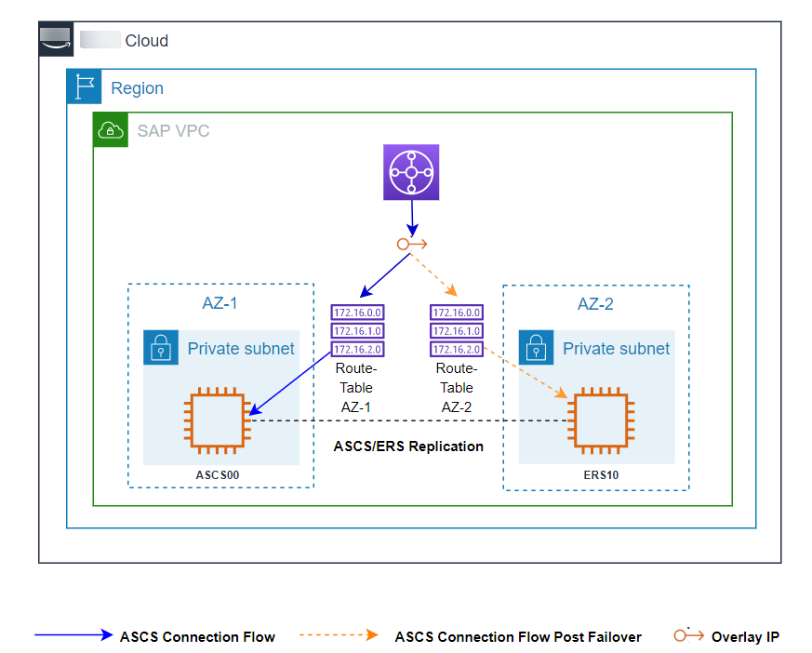Image resolution: width=812 pixels, height=653 pixels.
Task: Select the 172.16.0.0 entry in Route-Table AZ-1
Action: click(357, 313)
